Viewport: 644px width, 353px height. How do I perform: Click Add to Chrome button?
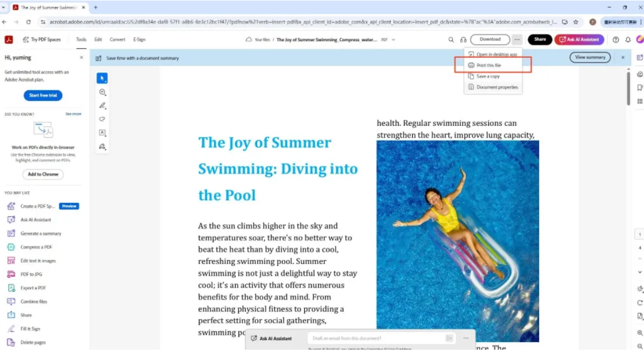click(43, 174)
